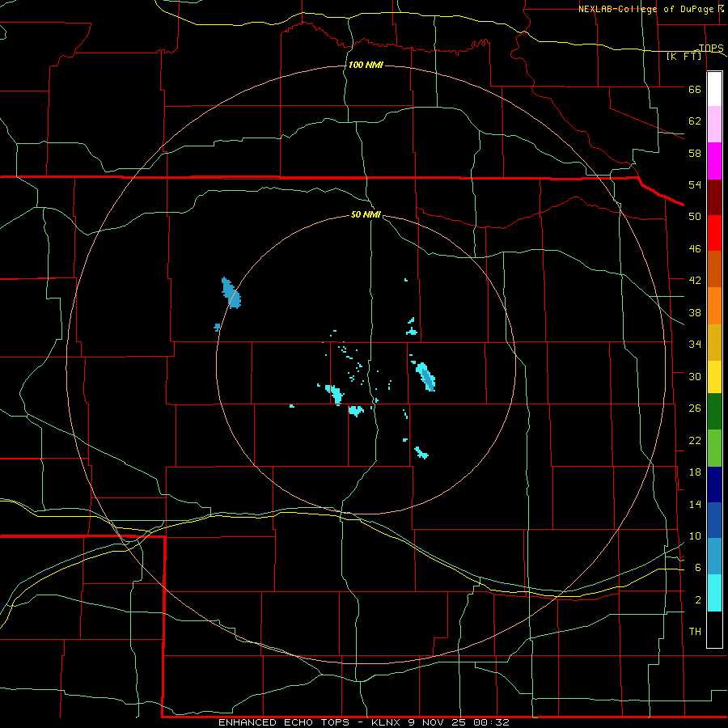Click the medium blue 18 kft swatch
The height and width of the screenshot is (728, 728).
coord(714,520)
